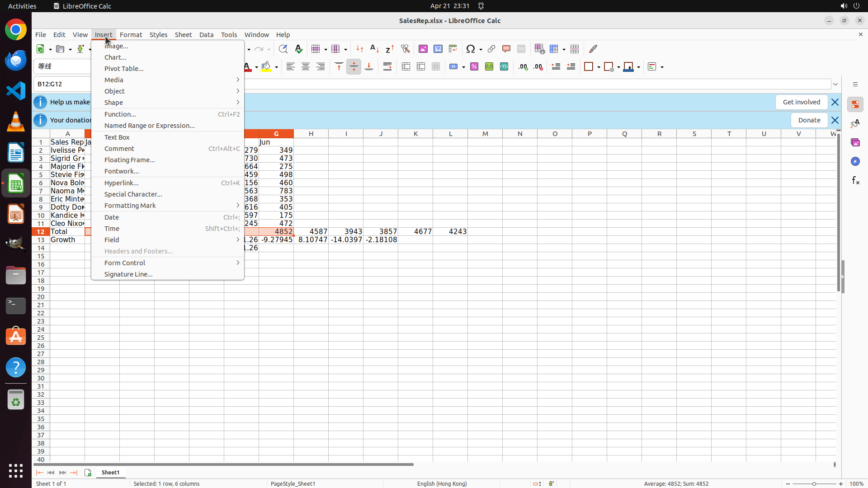Open the Functions sidebar panel
Screen dimensions: 868x488
click(855, 181)
